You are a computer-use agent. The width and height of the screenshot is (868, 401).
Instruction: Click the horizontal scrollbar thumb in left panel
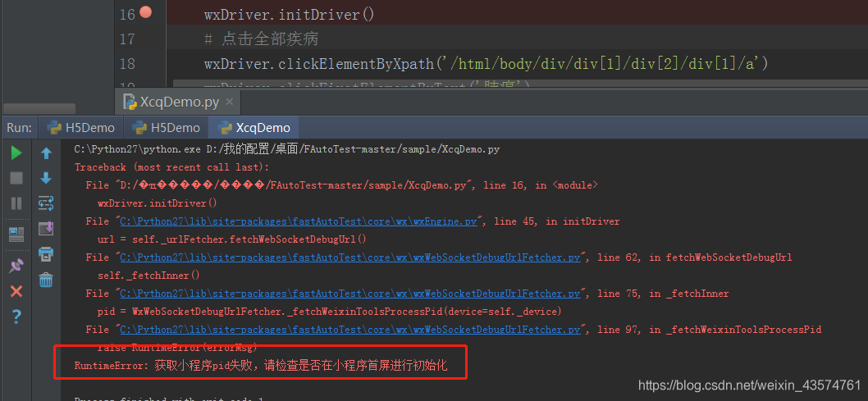pos(39,108)
